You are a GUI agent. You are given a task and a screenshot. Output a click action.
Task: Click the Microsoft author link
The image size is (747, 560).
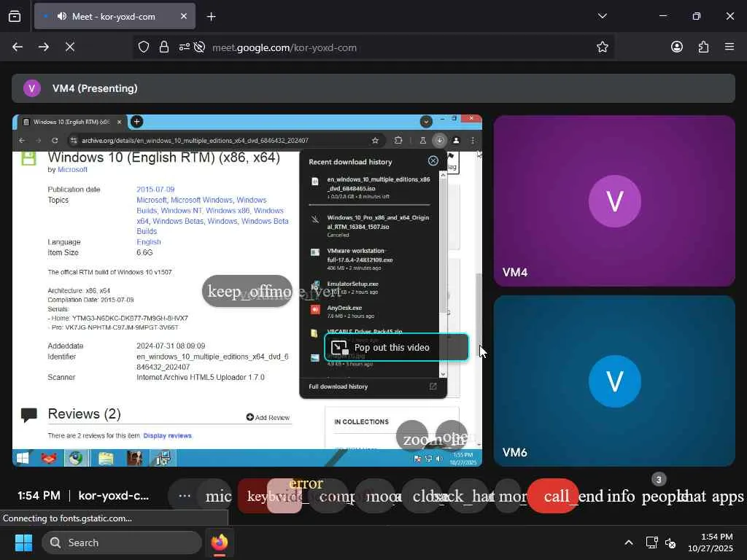(x=72, y=169)
